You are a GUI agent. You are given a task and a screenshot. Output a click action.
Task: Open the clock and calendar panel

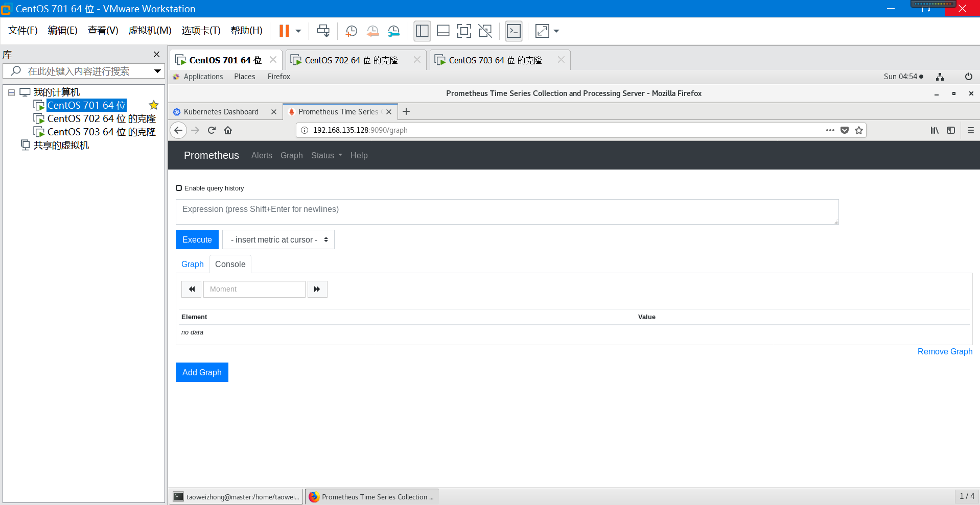(903, 77)
